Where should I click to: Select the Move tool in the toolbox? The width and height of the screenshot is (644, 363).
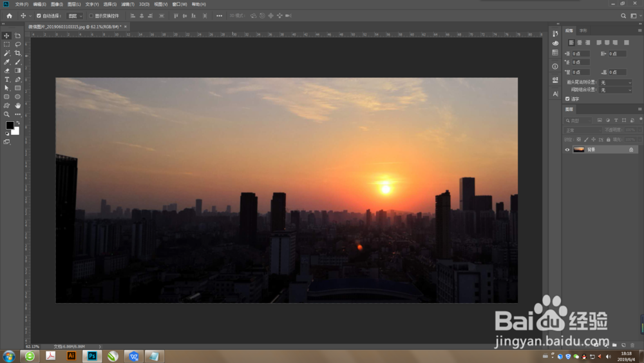click(x=6, y=35)
